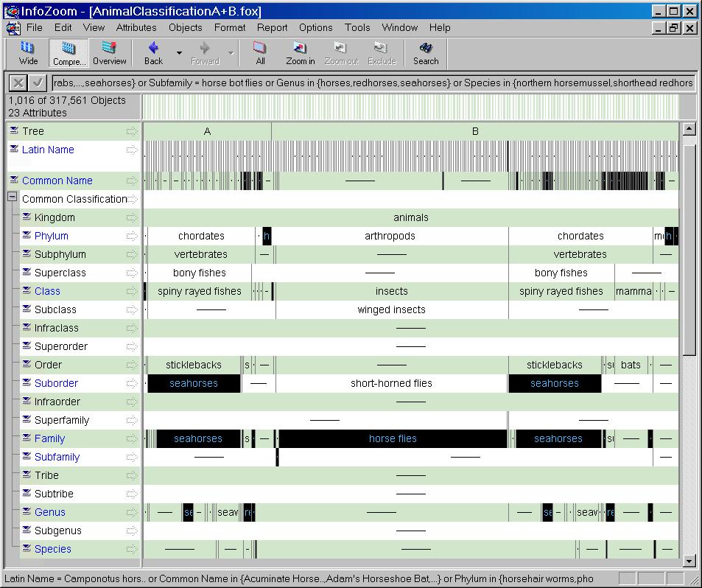The width and height of the screenshot is (702, 588).
Task: Open the Forward button dropdown arrow
Action: pyautogui.click(x=231, y=53)
